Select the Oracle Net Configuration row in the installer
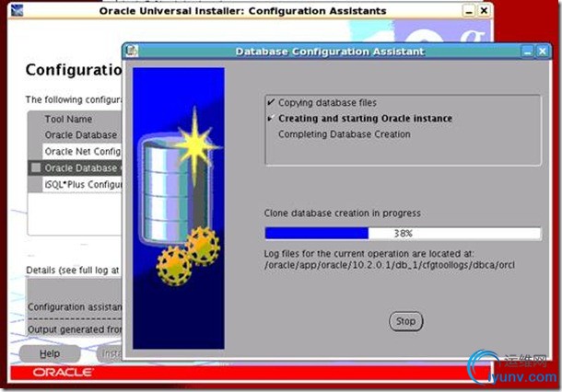The image size is (562, 392). tap(82, 152)
